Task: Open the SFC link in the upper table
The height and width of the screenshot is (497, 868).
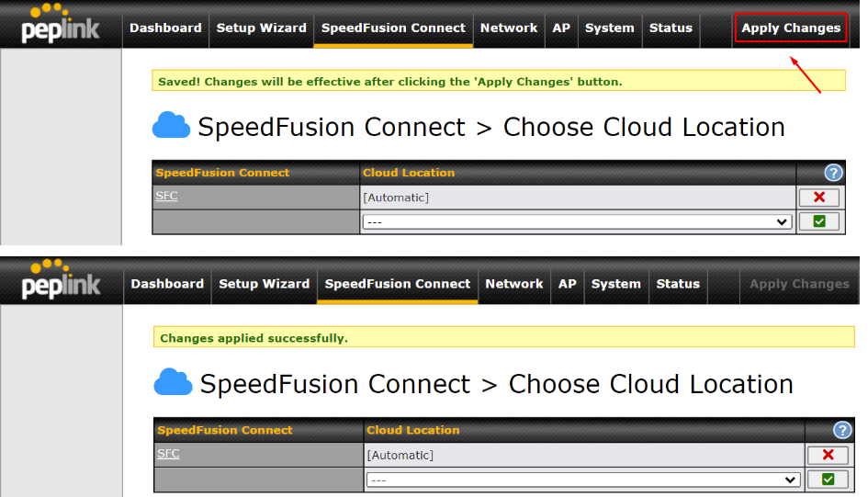Action: 166,196
